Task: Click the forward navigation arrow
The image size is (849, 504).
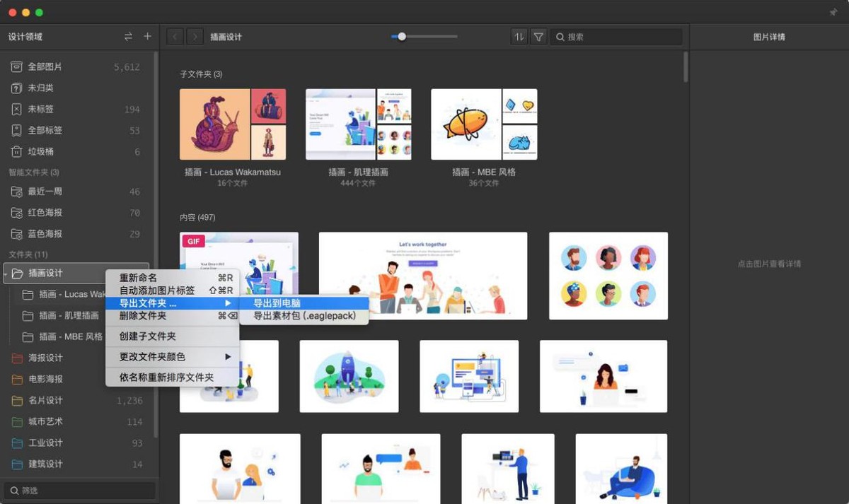Action: (195, 36)
